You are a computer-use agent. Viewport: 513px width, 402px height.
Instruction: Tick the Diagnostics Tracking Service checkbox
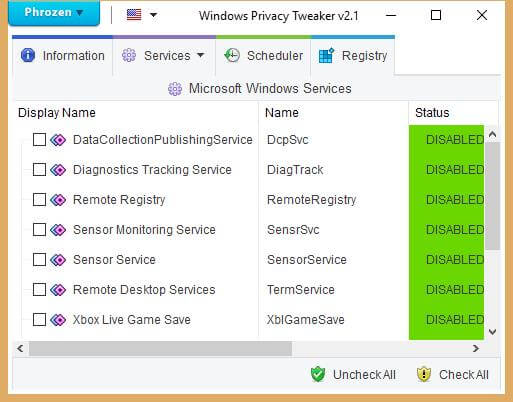39,170
